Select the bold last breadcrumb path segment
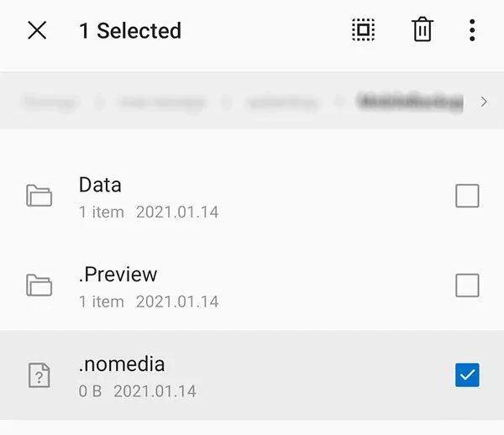504x435 pixels. pyautogui.click(x=410, y=102)
